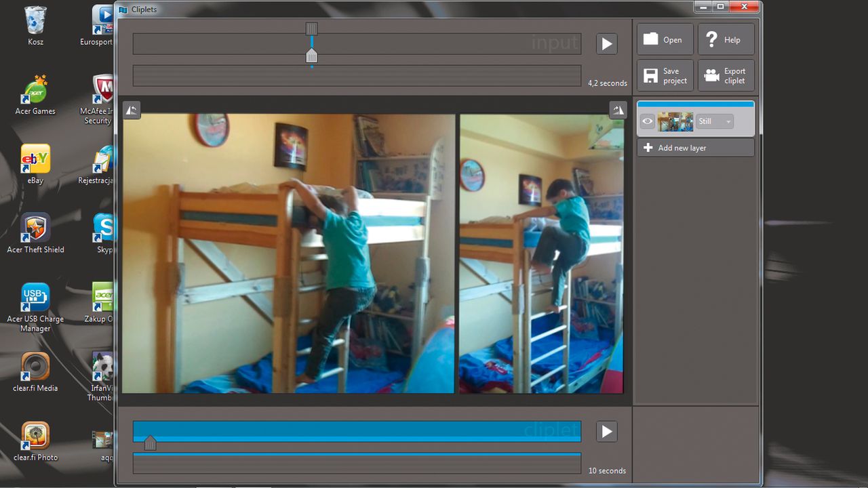Add new layer

point(695,148)
